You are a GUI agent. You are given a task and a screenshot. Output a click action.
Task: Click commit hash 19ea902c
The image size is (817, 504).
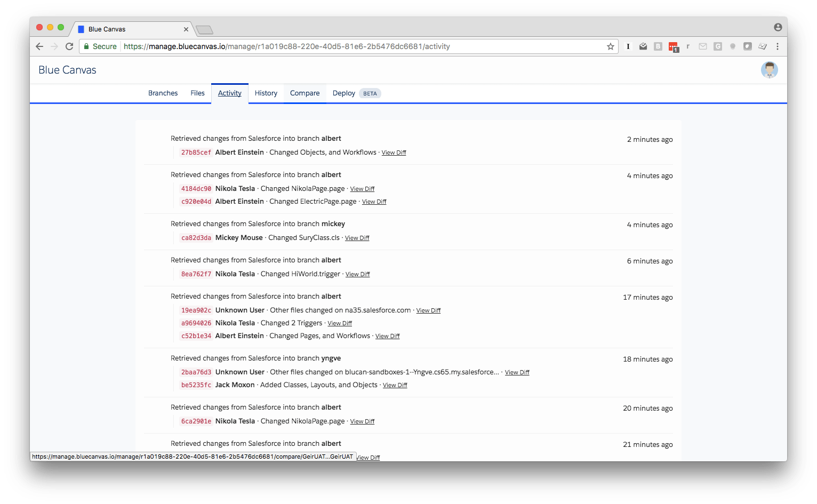(x=196, y=310)
